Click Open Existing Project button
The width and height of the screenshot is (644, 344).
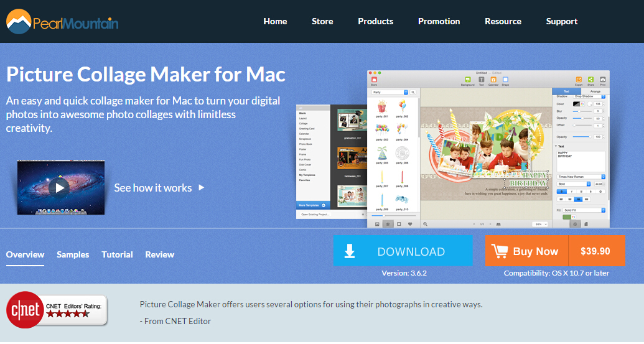pyautogui.click(x=315, y=214)
